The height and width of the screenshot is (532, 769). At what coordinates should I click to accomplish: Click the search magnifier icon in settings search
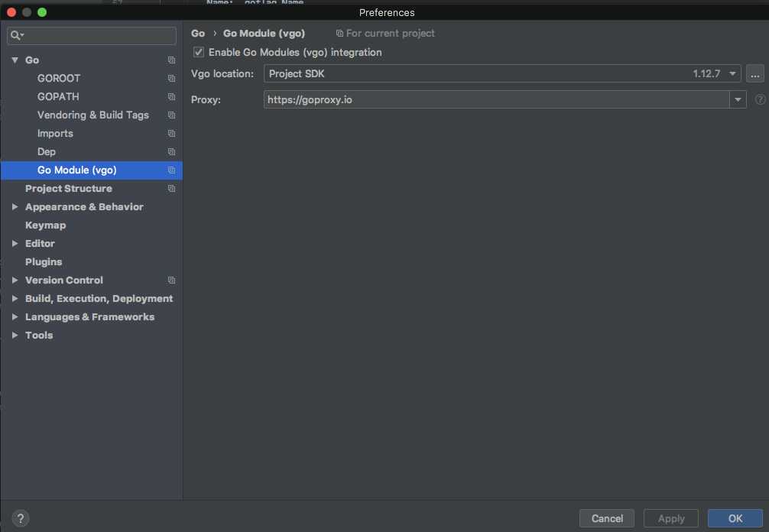click(x=16, y=35)
